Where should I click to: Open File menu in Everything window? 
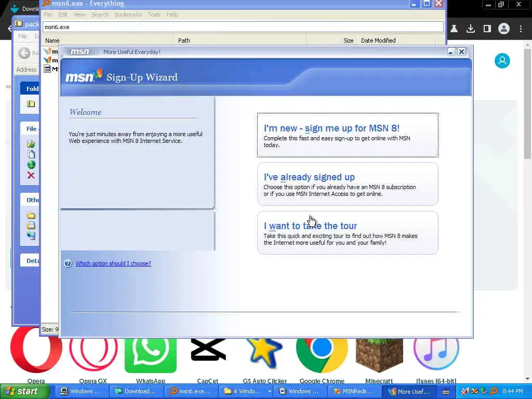[x=48, y=15]
